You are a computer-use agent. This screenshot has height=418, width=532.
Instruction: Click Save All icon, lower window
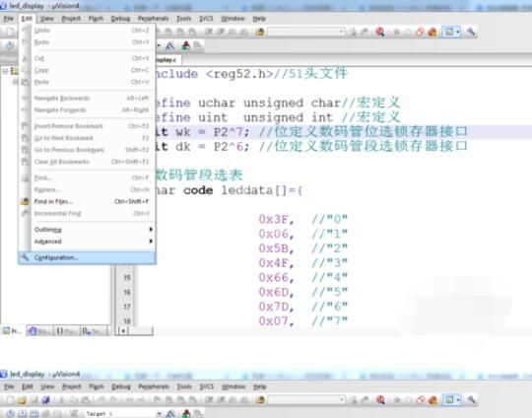[45, 399]
